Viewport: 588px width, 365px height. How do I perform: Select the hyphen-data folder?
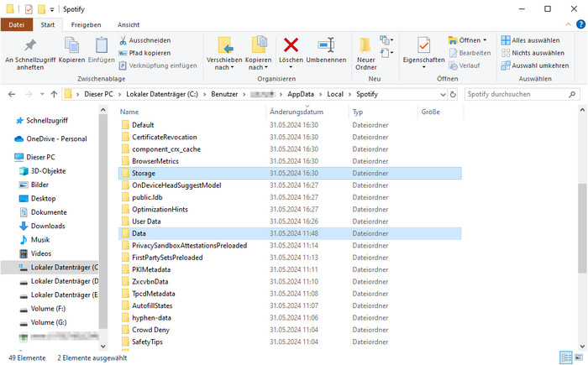151,318
